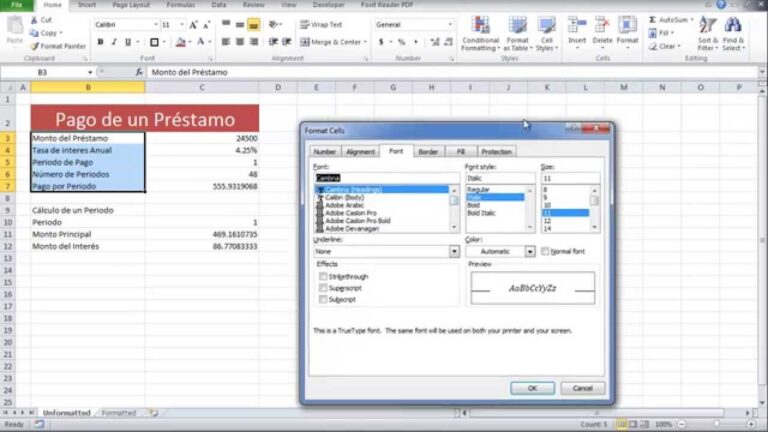Viewport: 768px width, 432px height.
Task: Click the Center alignment icon
Action: pos(240,42)
